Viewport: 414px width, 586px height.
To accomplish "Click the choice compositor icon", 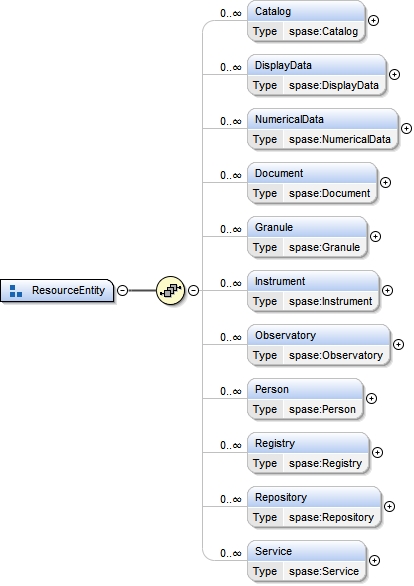I will click(x=170, y=290).
